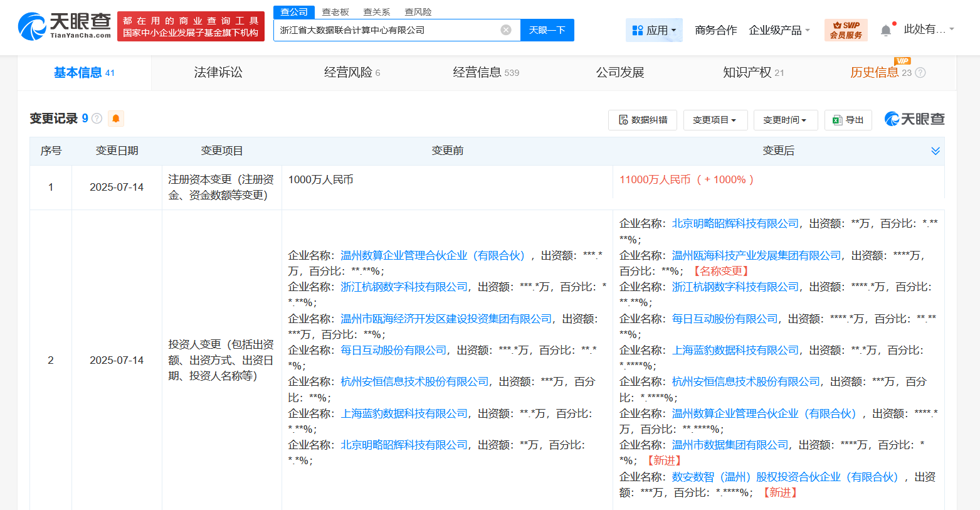Export records with 导出 button
This screenshot has height=510, width=980.
[848, 120]
